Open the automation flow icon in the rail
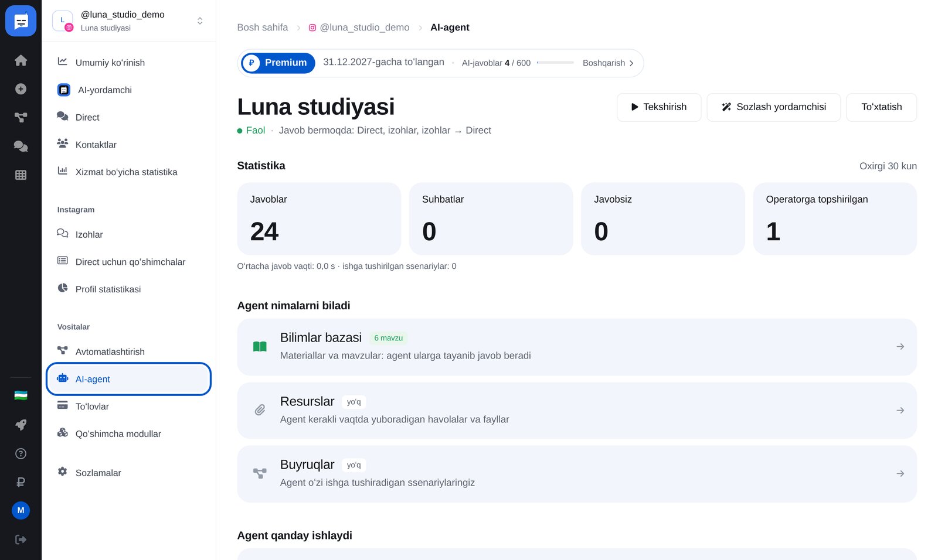Viewport: 938px width, 560px height. [x=21, y=118]
